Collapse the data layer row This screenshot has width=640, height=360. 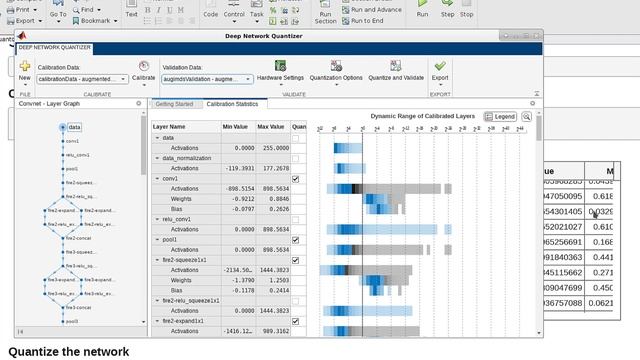158,138
